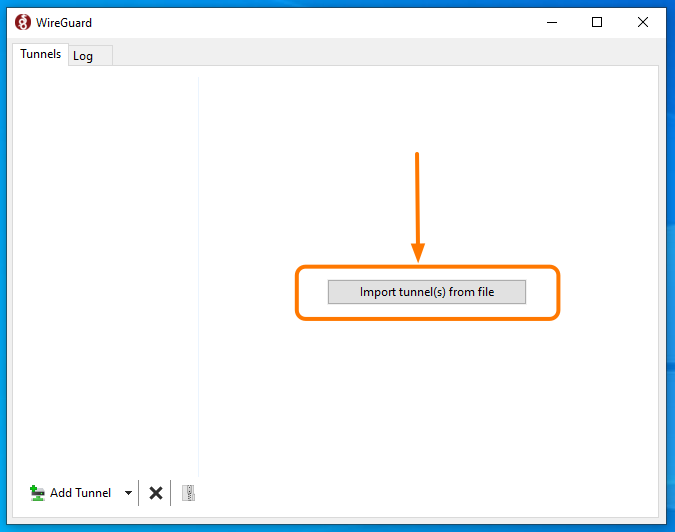Click the WireGuard logo in title bar

(23, 22)
